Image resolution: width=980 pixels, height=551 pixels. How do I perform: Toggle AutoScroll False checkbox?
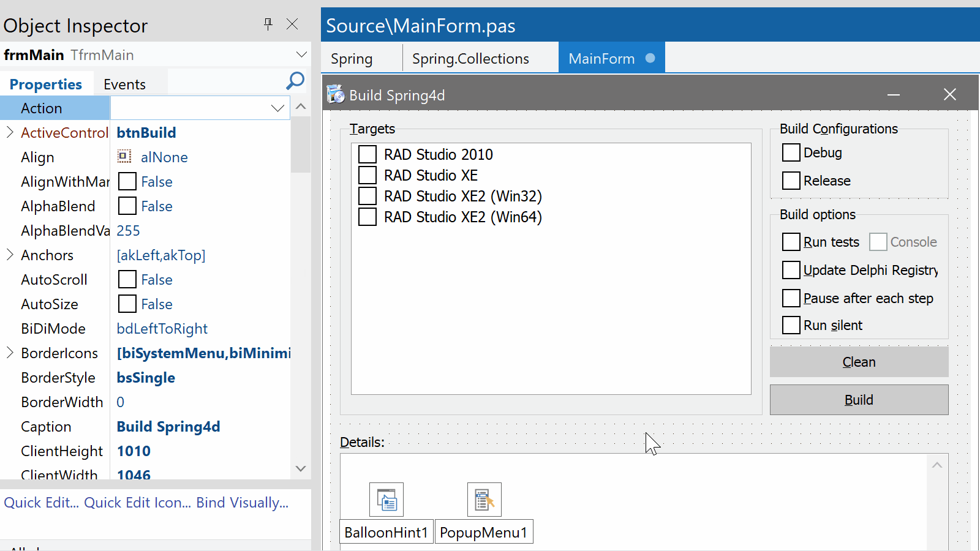pyautogui.click(x=127, y=279)
